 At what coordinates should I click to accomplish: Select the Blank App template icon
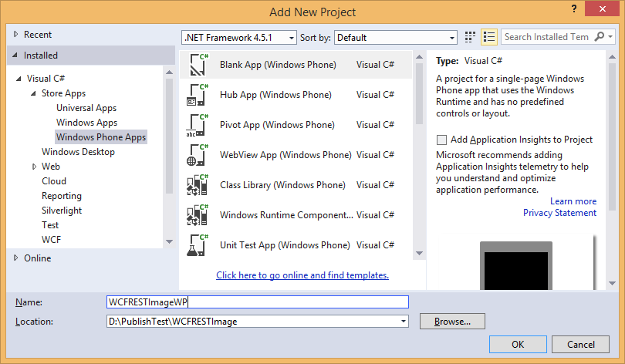point(198,65)
